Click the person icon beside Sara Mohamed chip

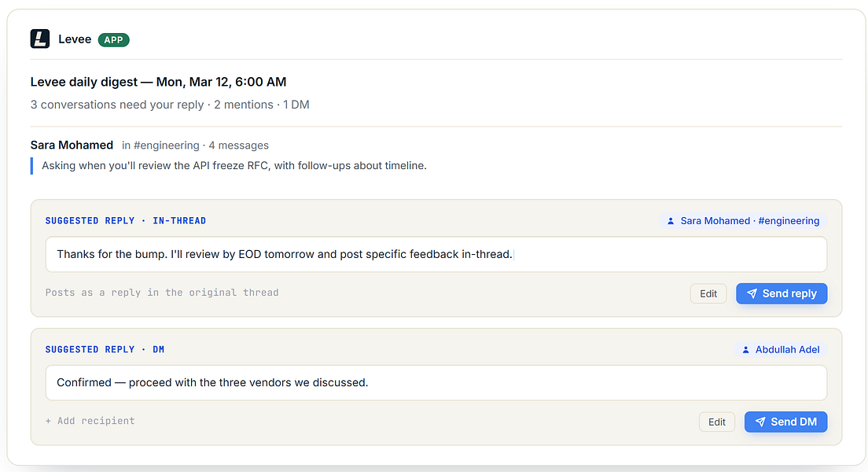click(x=671, y=221)
